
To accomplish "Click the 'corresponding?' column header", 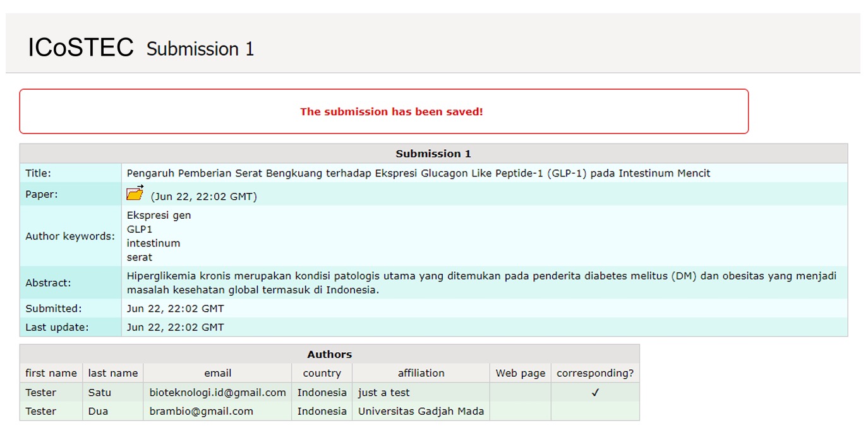I will [x=595, y=373].
